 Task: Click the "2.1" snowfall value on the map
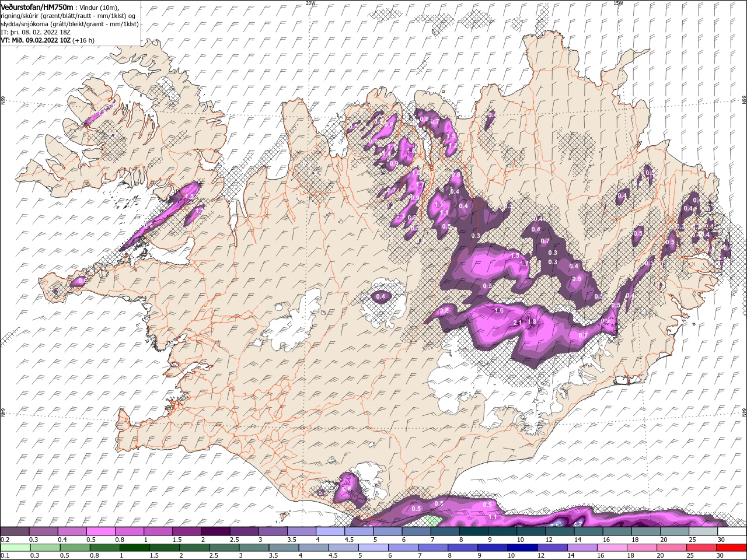(517, 323)
